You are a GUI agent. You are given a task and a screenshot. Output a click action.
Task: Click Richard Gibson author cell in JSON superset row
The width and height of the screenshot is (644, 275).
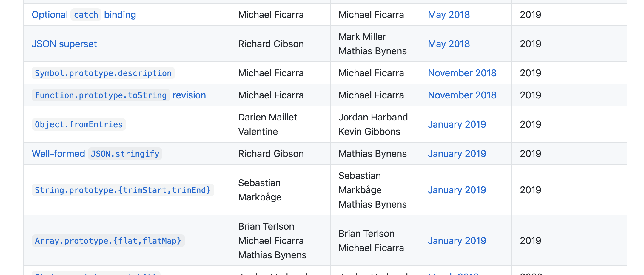tap(271, 44)
